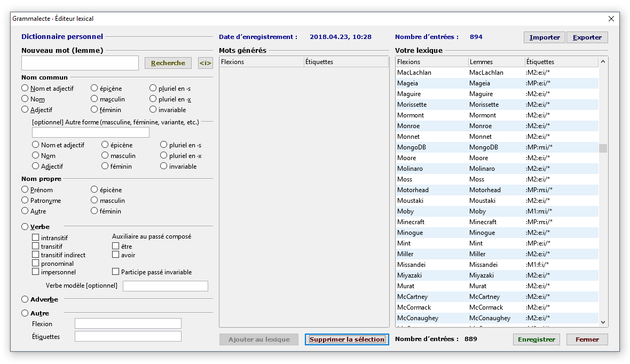The height and width of the screenshot is (364, 630).
Task: Select the Adverbe radio button
Action: point(25,299)
